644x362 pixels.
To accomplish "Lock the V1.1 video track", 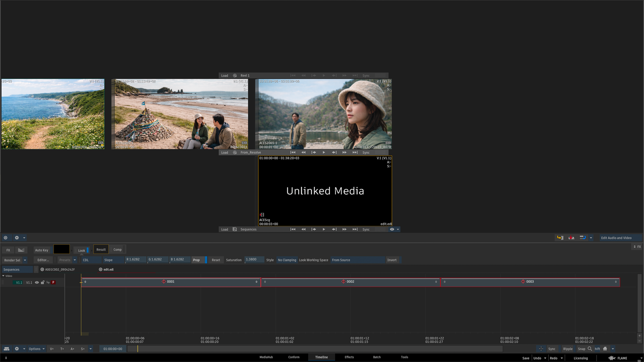I will point(42,282).
